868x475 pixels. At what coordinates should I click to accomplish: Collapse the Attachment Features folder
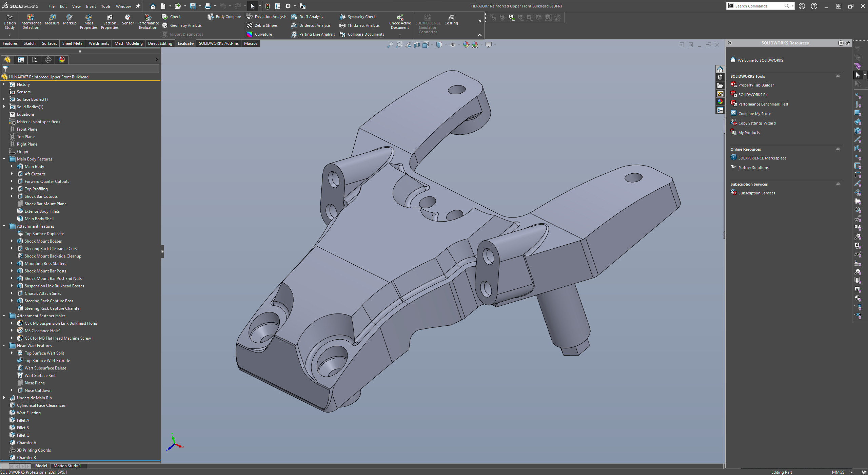pos(4,226)
